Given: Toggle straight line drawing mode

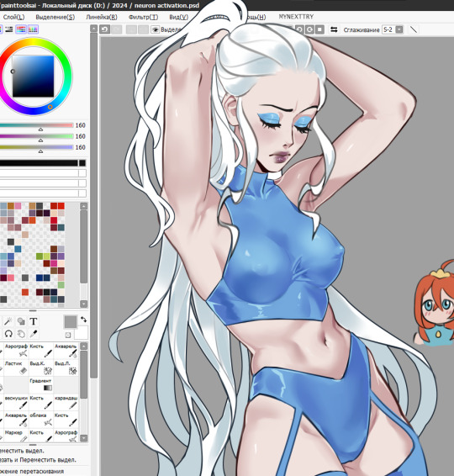Looking at the screenshot, I should tap(414, 29).
